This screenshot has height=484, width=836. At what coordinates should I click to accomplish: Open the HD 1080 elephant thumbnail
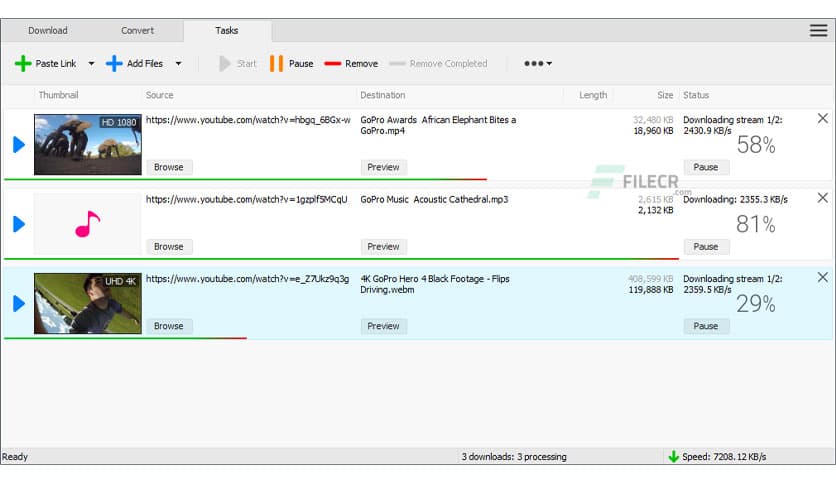(x=88, y=144)
